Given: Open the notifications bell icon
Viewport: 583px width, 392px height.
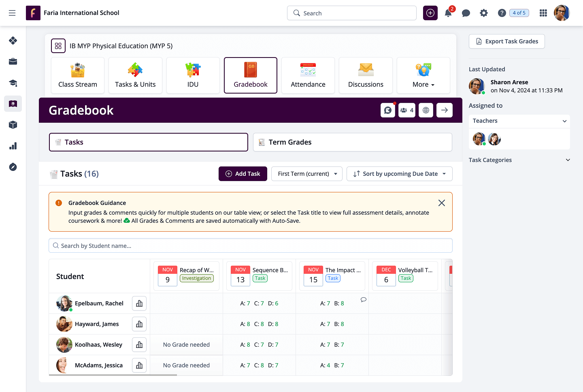Looking at the screenshot, I should coord(448,13).
